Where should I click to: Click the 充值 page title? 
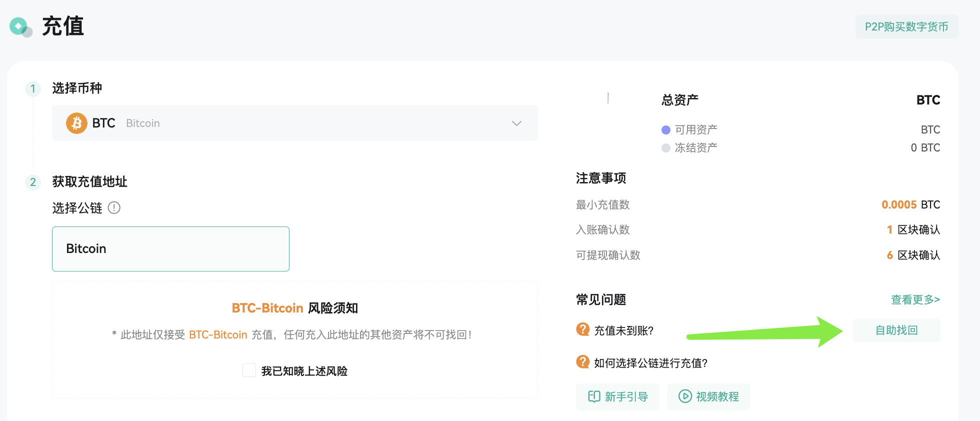click(63, 26)
